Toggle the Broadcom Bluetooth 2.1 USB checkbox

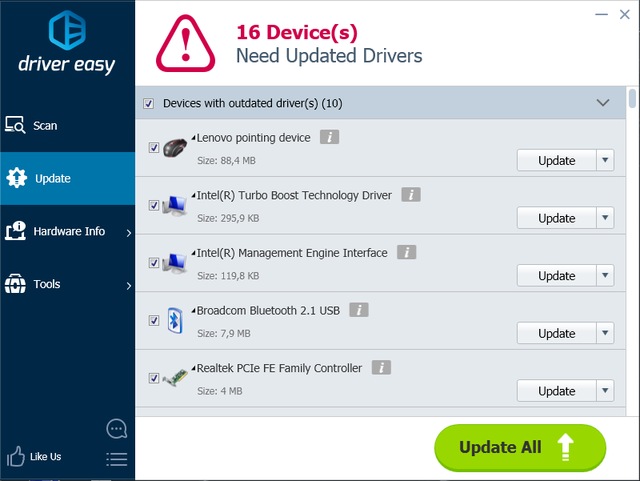(154, 321)
